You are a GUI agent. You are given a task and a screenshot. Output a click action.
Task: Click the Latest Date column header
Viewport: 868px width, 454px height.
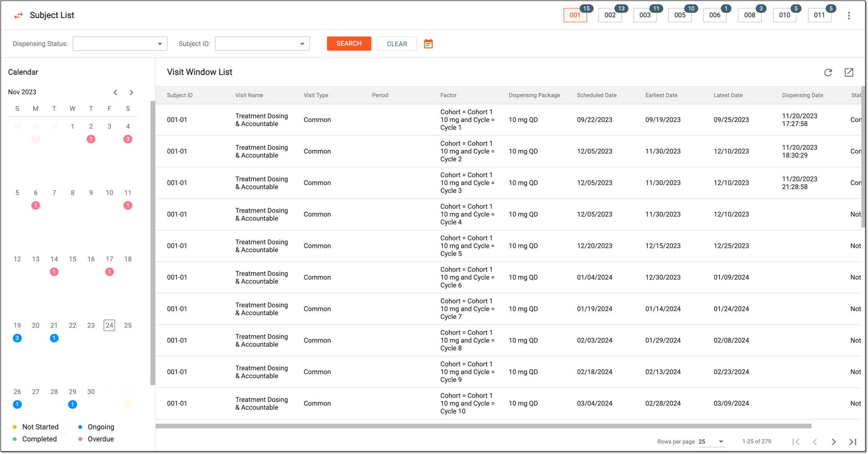click(x=728, y=95)
